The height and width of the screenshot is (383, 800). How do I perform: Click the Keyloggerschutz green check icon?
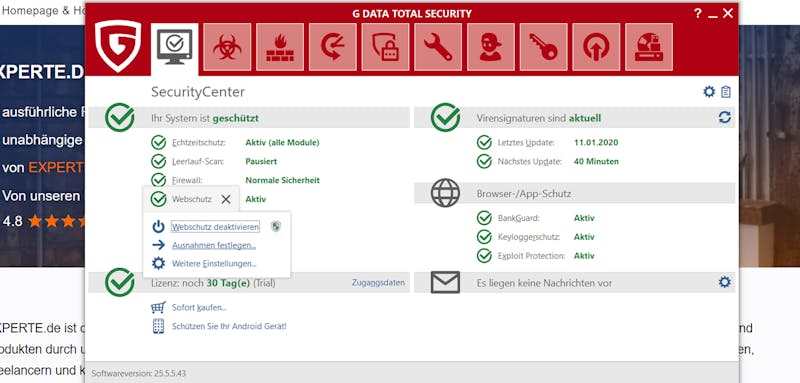484,237
